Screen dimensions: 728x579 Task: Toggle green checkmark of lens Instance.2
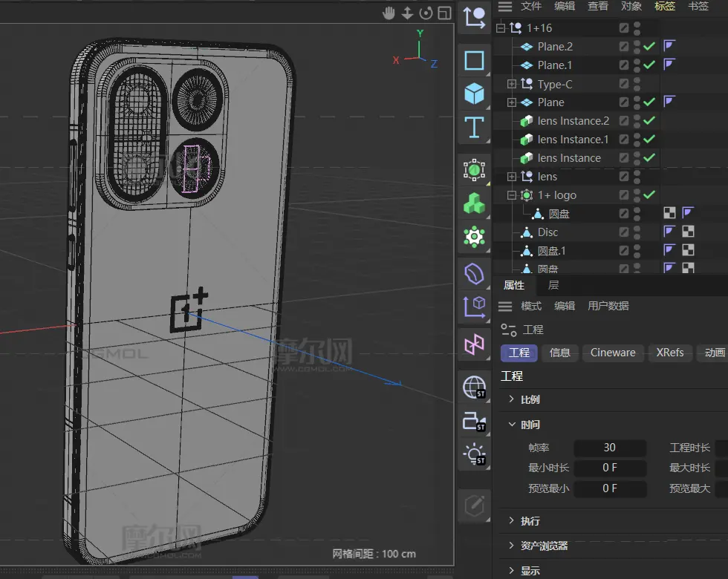(x=649, y=120)
